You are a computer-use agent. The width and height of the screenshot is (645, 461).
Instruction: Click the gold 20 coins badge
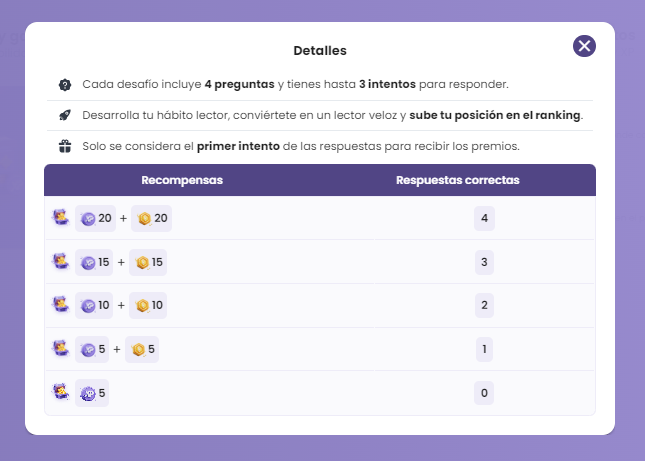[151, 218]
